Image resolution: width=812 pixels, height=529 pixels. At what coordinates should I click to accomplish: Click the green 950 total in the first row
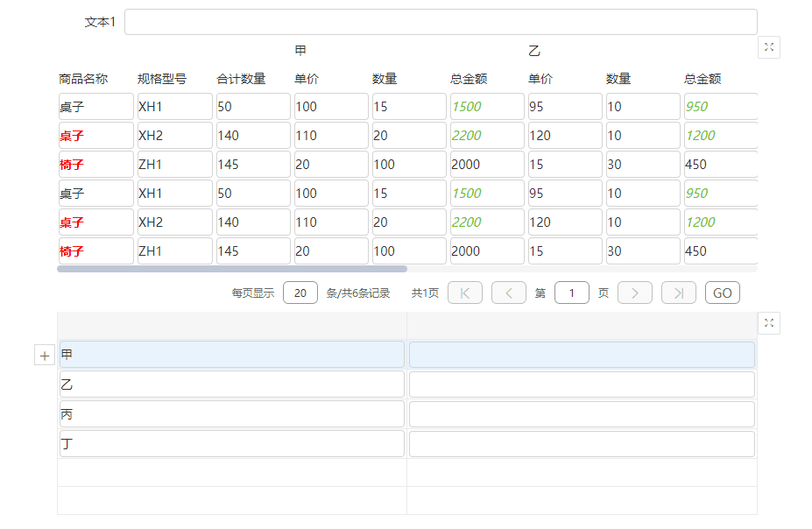(721, 107)
